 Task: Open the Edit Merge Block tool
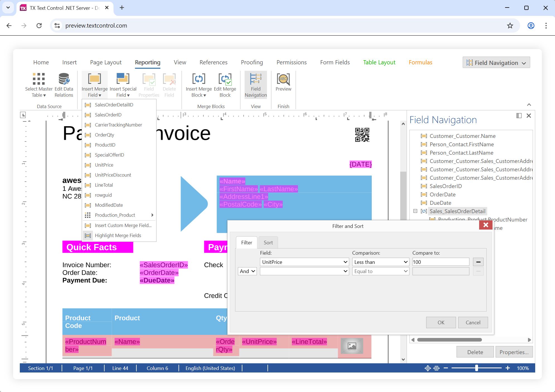[225, 79]
